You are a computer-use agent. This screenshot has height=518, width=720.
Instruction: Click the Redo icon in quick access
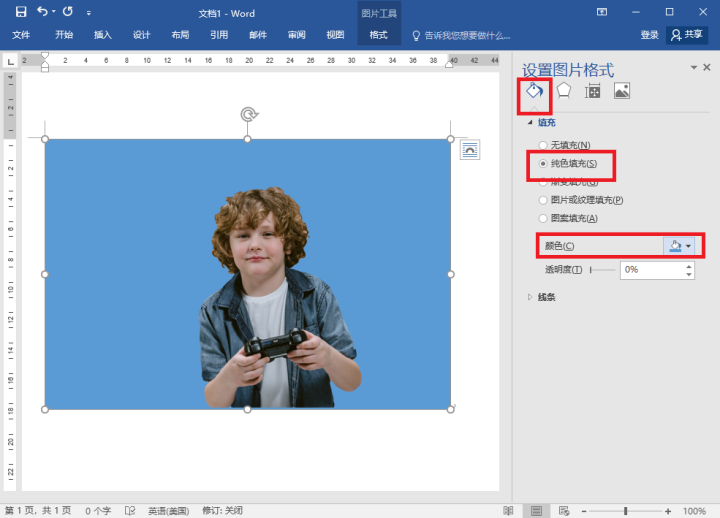68,12
